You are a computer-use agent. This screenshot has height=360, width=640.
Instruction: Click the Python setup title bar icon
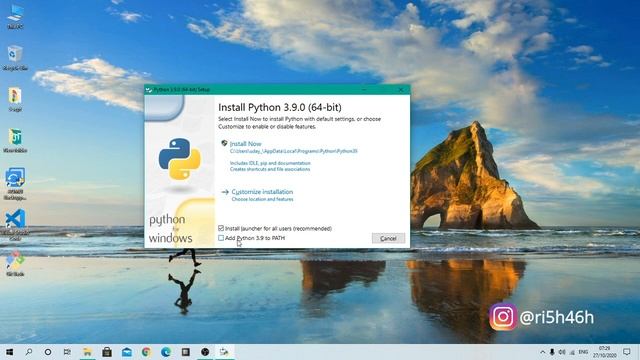pos(149,89)
